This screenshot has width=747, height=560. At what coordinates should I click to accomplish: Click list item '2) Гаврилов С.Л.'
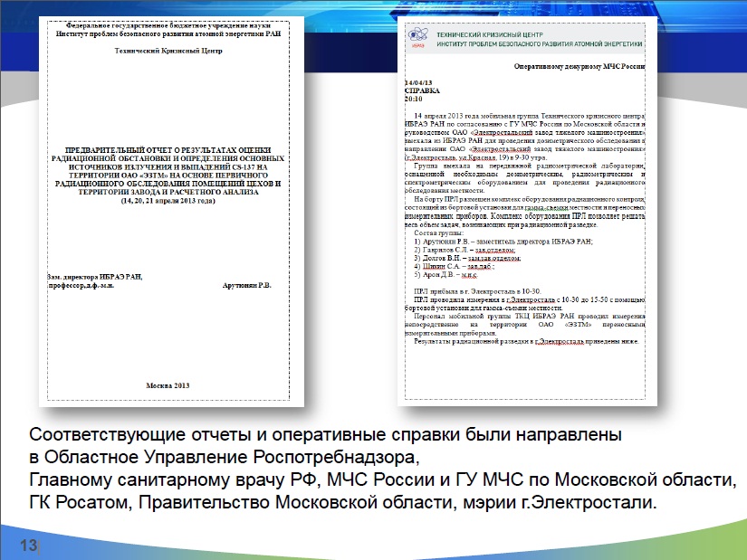pyautogui.click(x=465, y=250)
